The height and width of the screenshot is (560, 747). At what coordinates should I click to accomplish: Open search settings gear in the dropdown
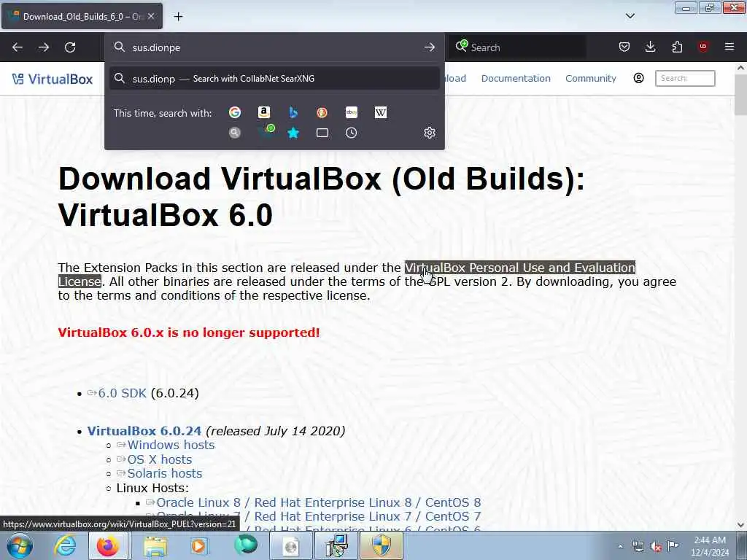tap(429, 133)
